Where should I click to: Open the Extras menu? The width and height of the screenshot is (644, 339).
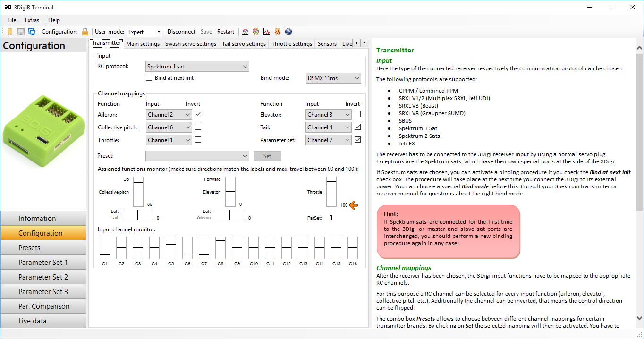(x=32, y=20)
